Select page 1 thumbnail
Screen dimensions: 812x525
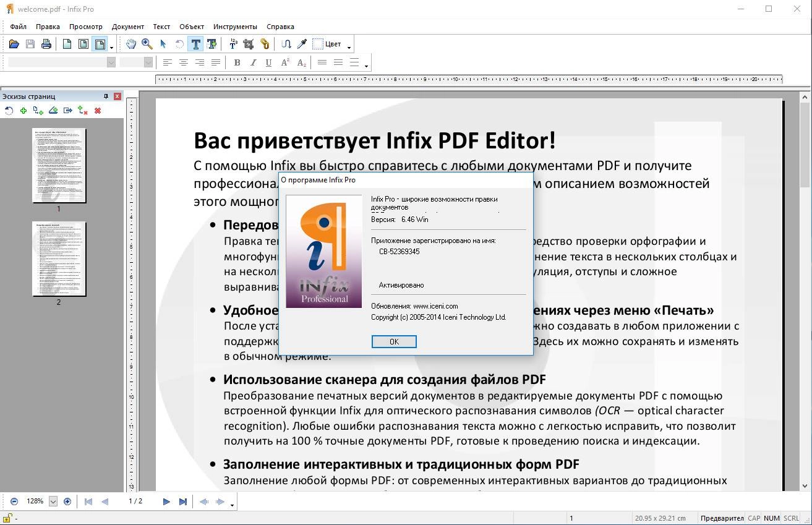pos(59,166)
